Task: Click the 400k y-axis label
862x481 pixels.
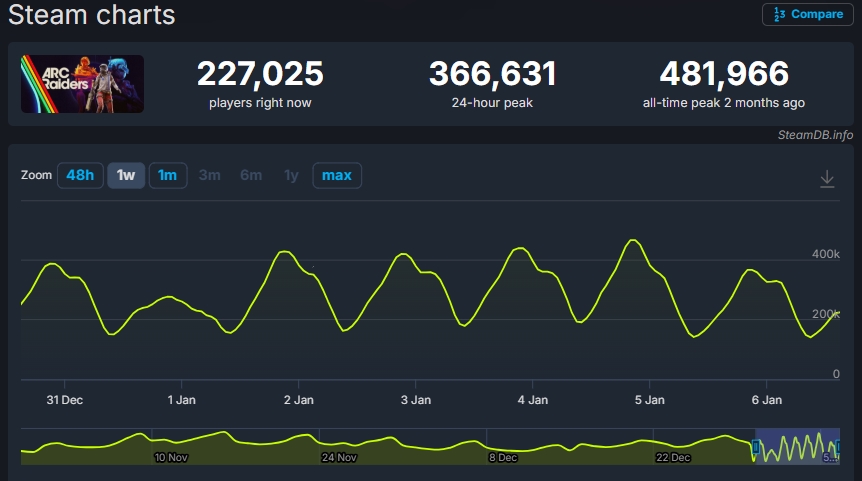Action: [826, 254]
